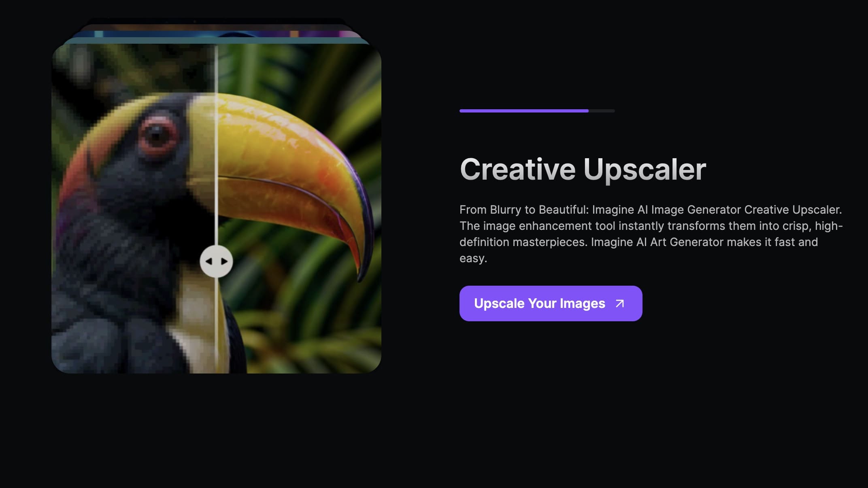The image size is (868, 488).
Task: Click the toucan's eye in the preview image
Action: [x=157, y=136]
